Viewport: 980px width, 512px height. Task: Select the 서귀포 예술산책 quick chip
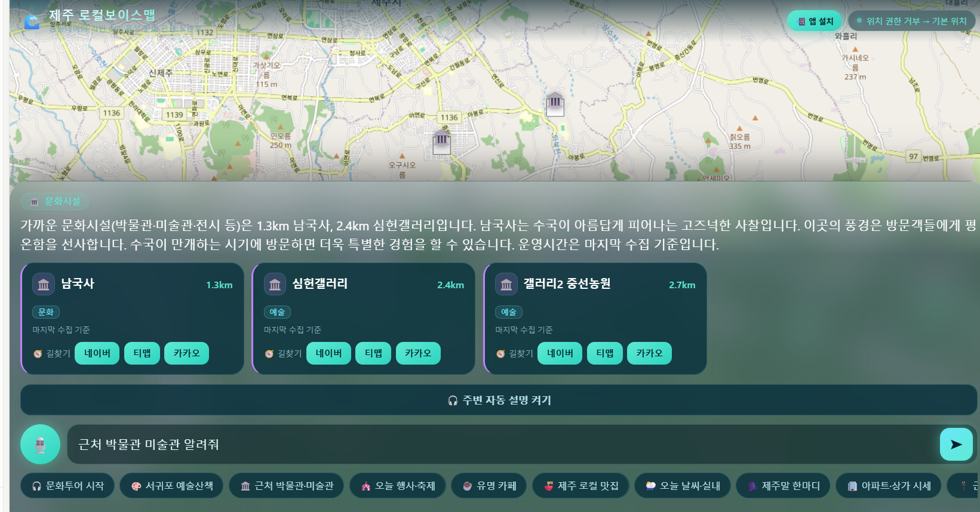tap(171, 486)
